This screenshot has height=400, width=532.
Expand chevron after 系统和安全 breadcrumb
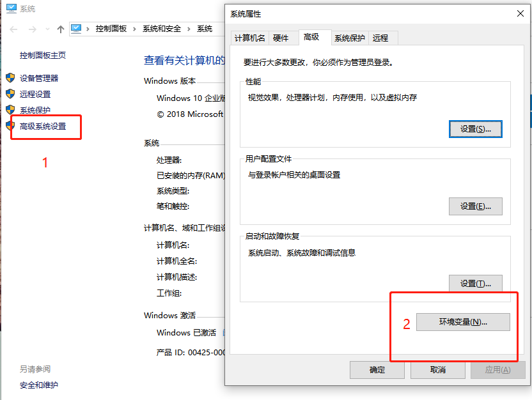(x=189, y=29)
